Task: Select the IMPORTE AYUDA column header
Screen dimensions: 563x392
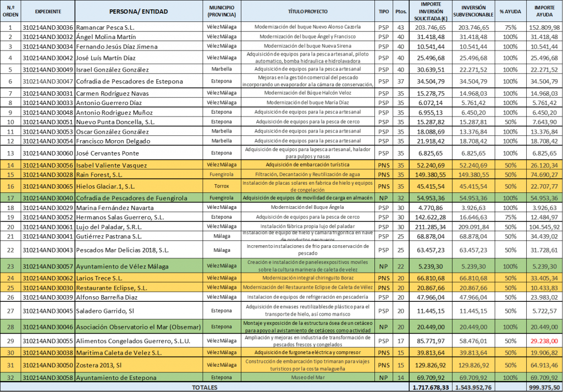Action: tap(544, 11)
